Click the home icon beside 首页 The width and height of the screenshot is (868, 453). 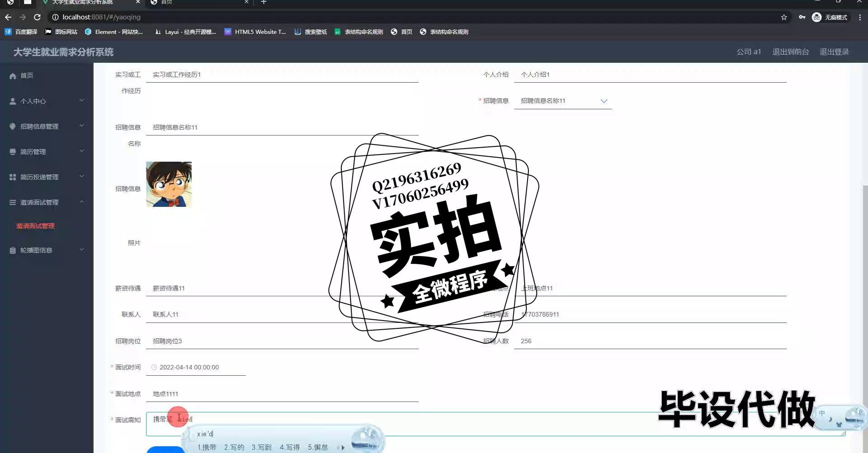[13, 76]
